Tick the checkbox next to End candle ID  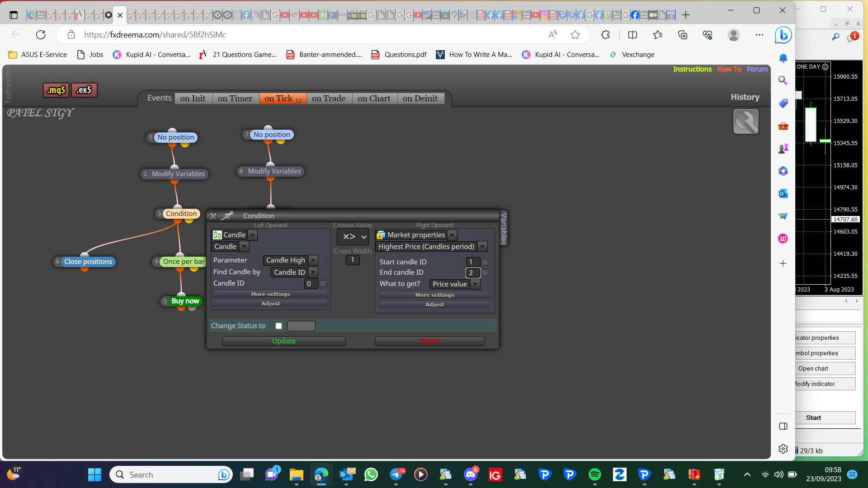[485, 273]
